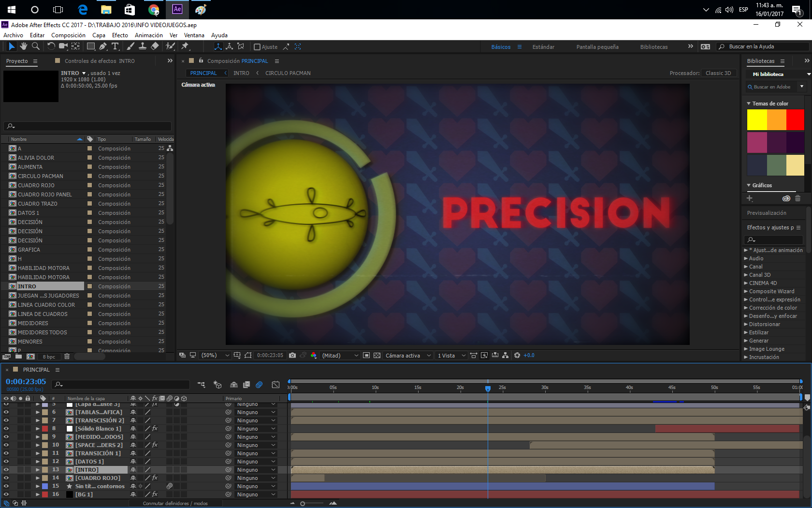Click CIRCULO PACMAN in composition navigator
Viewport: 812px width, 508px height.
(x=288, y=73)
